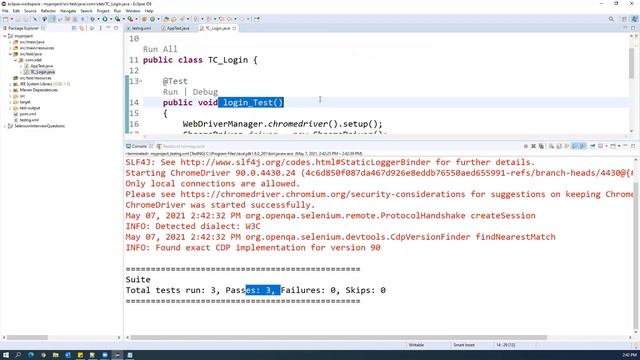The width and height of the screenshot is (640, 360).
Task: Click the Run All code lens link
Action: click(x=160, y=49)
